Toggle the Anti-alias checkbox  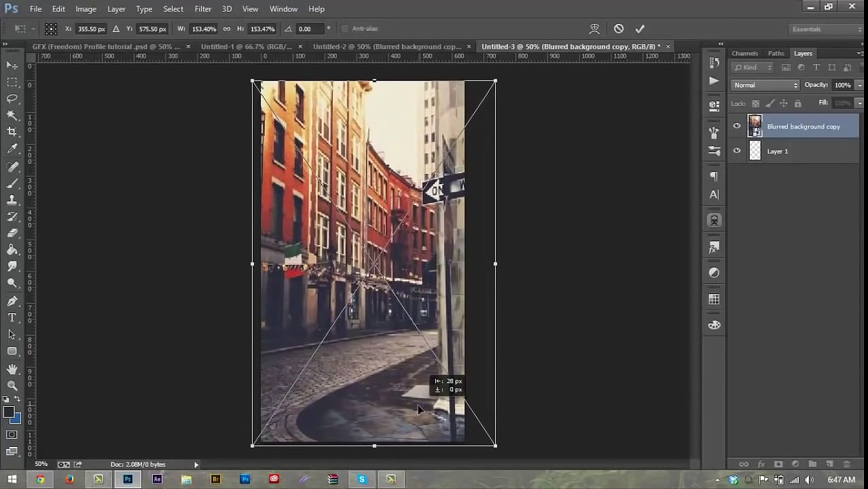pos(345,29)
